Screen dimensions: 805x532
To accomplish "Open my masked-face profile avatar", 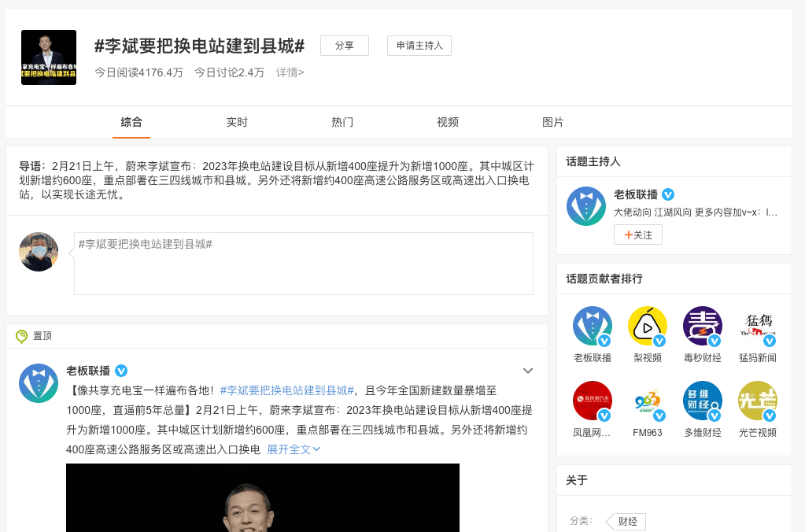I will (x=39, y=252).
